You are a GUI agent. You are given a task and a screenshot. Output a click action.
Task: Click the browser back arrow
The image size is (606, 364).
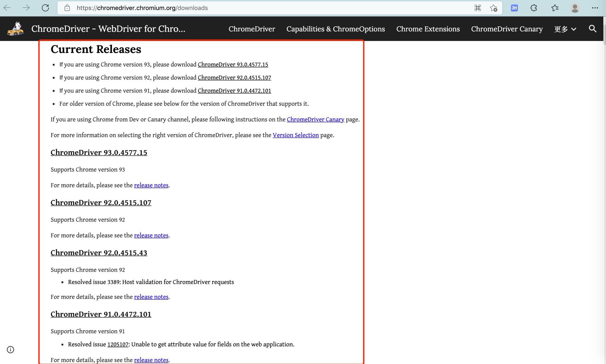click(7, 8)
